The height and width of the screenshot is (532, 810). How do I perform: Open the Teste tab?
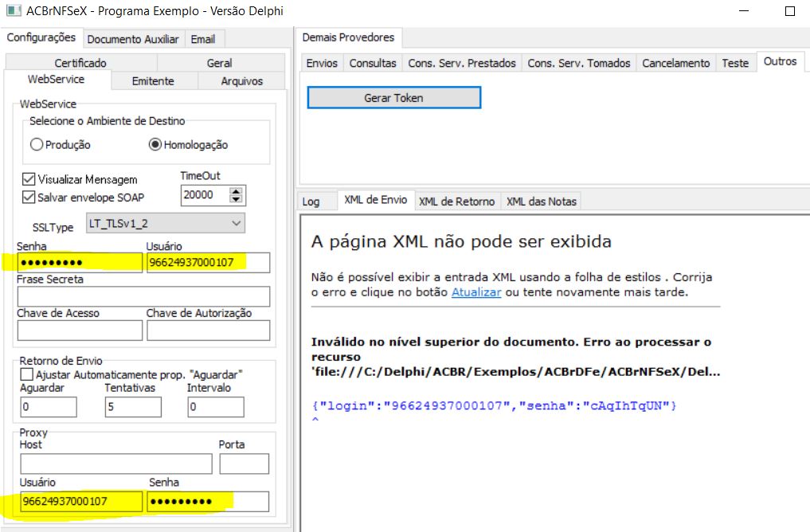tap(735, 63)
